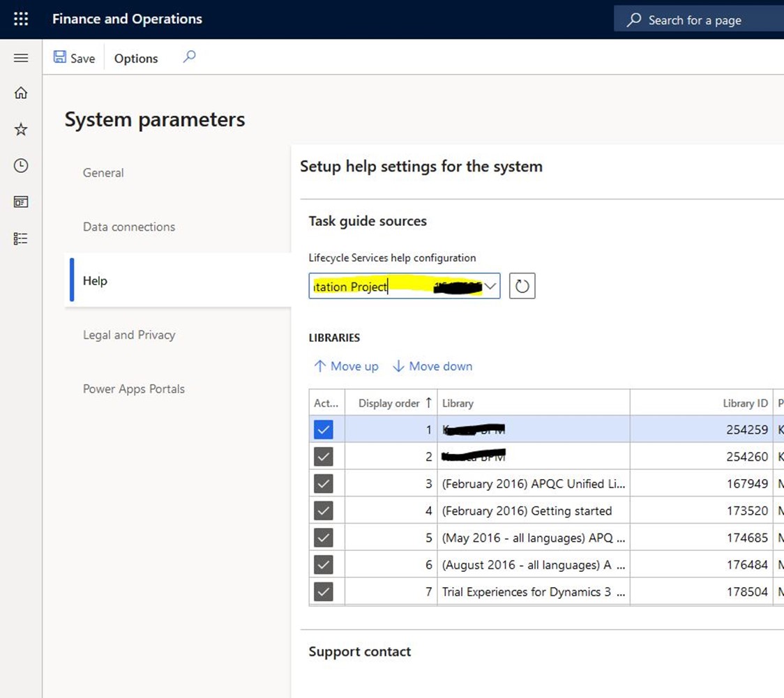Image resolution: width=784 pixels, height=698 pixels.
Task: Click Library ID 254260 cell
Action: click(702, 457)
